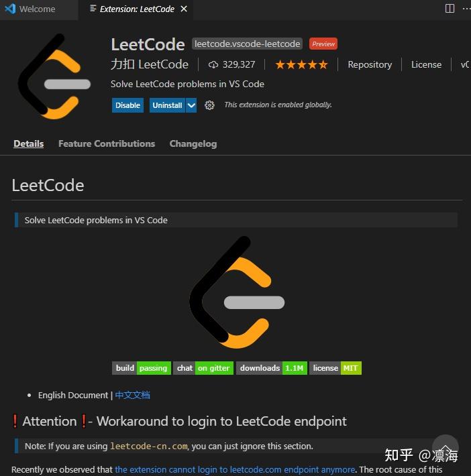Viewport: 471px width, 476px height.
Task: Click the large LeetCode logo in readme
Action: click(237, 292)
